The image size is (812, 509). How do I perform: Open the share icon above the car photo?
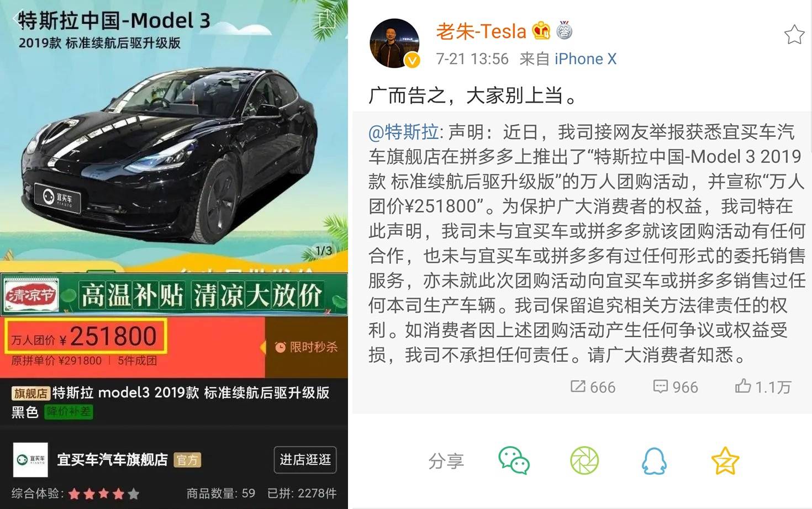pos(328,19)
